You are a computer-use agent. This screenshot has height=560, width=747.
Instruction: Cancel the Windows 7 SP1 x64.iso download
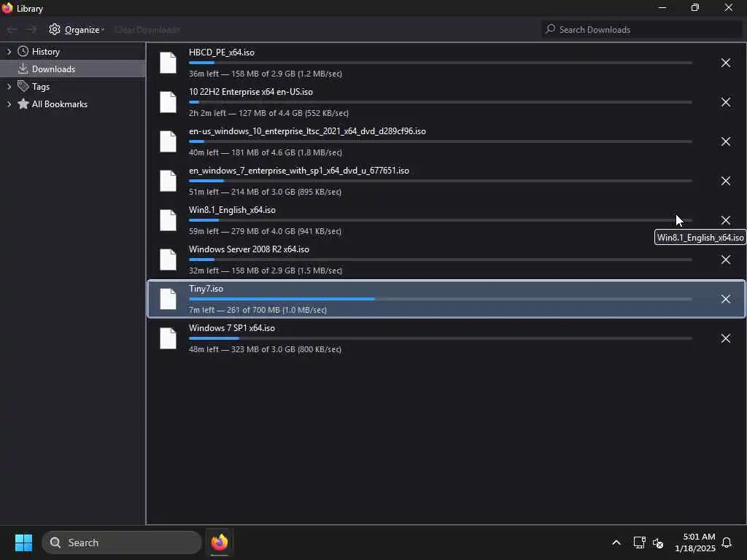(x=725, y=338)
